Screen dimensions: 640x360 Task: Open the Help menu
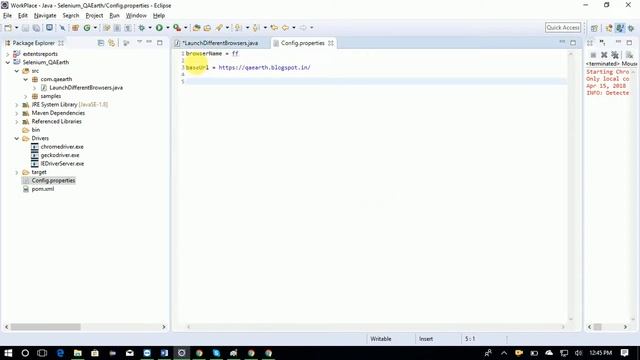tap(159, 16)
